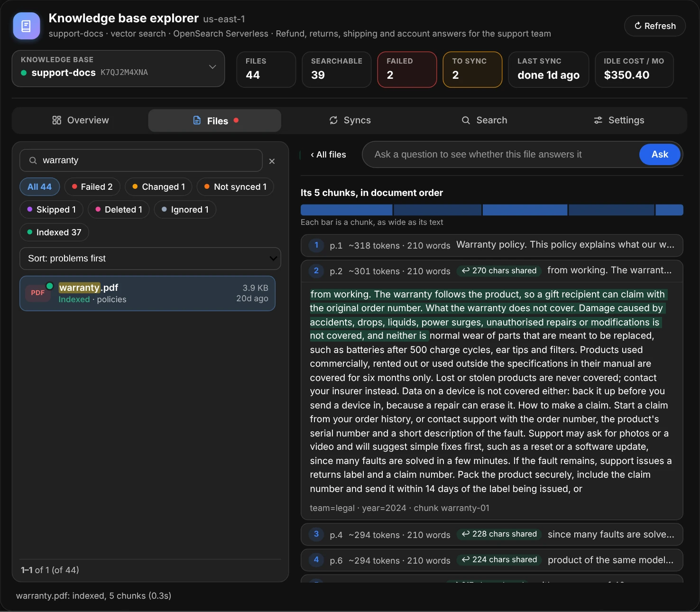Click the PDF icon of warranty.pdf
The height and width of the screenshot is (612, 700).
[x=38, y=293]
